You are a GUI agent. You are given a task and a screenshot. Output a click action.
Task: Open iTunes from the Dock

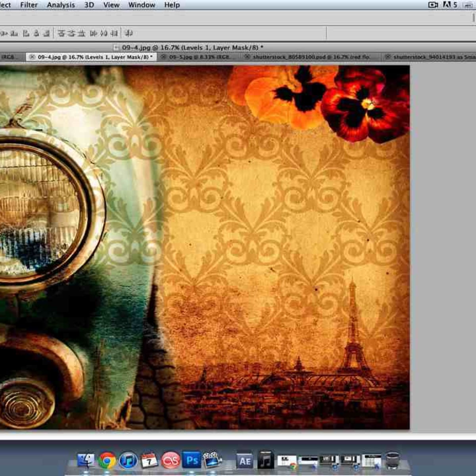click(x=128, y=461)
